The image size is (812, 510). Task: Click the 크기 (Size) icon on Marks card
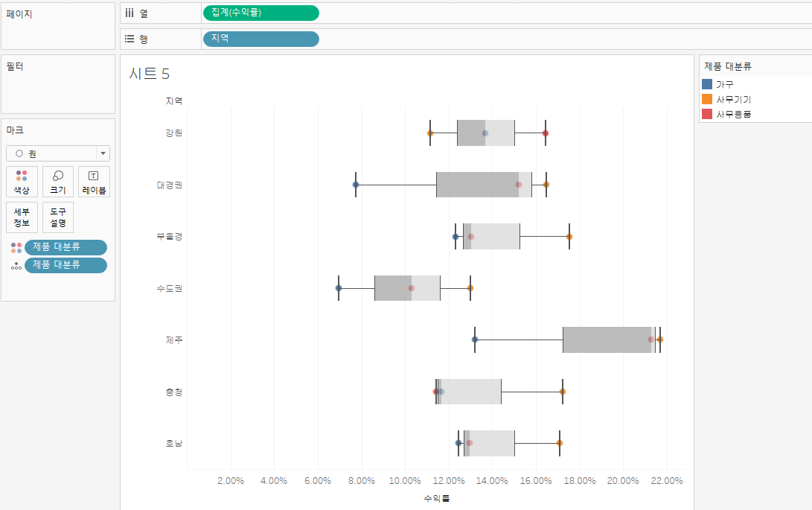click(57, 182)
